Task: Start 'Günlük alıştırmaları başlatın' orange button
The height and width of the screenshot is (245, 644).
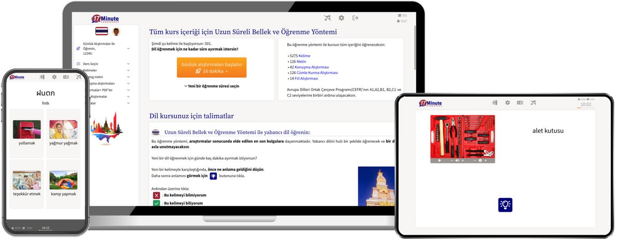Action: tap(212, 68)
